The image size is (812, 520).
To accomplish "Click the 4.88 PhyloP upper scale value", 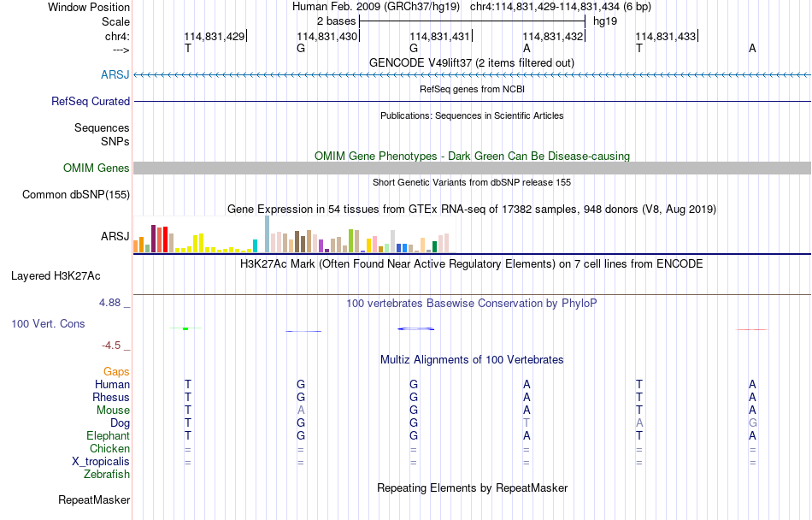I will (109, 303).
